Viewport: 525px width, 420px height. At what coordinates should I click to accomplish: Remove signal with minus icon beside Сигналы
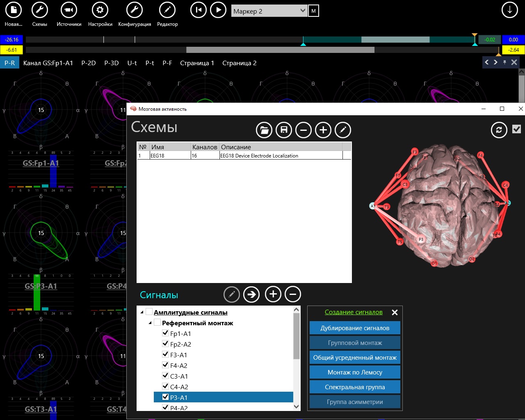(x=293, y=294)
